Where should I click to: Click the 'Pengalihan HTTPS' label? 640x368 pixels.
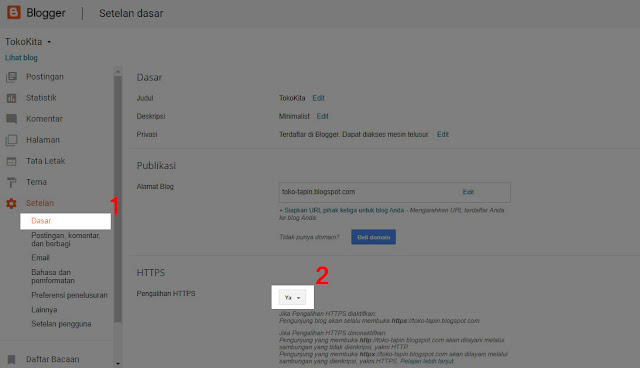166,293
